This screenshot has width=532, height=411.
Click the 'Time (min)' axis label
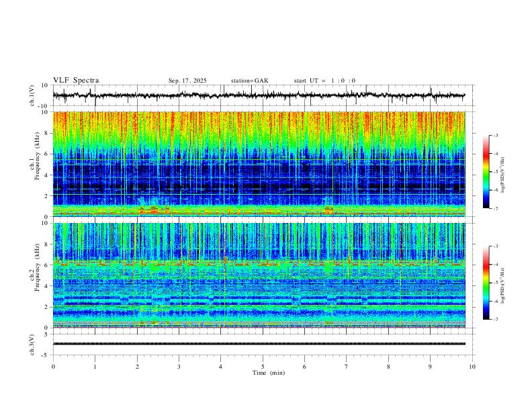tap(269, 373)
